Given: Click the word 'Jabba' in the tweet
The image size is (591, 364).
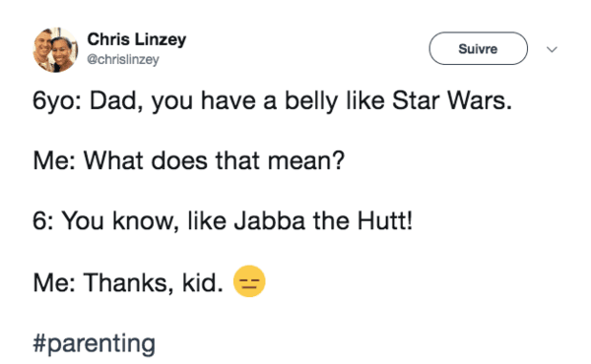Looking at the screenshot, I should click(x=270, y=220).
